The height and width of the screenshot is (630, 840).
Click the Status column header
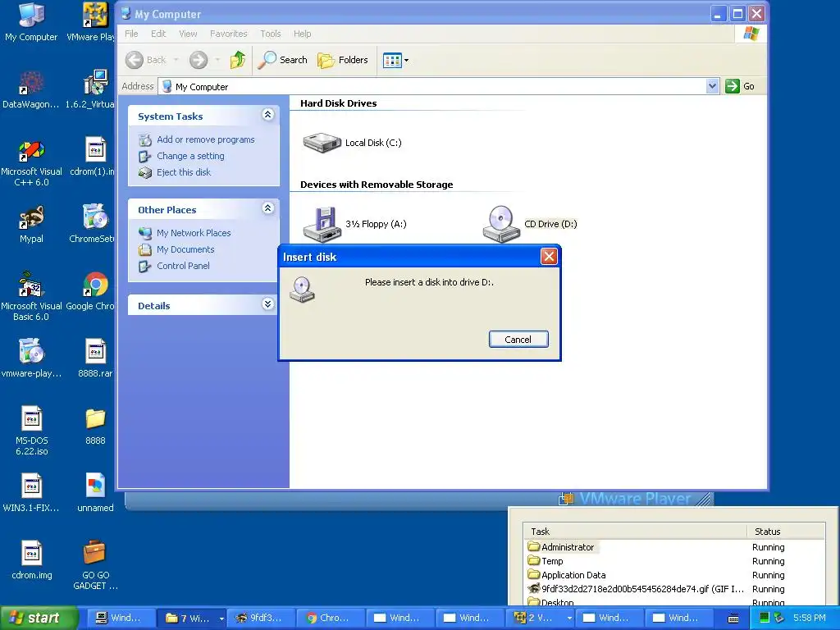(785, 532)
